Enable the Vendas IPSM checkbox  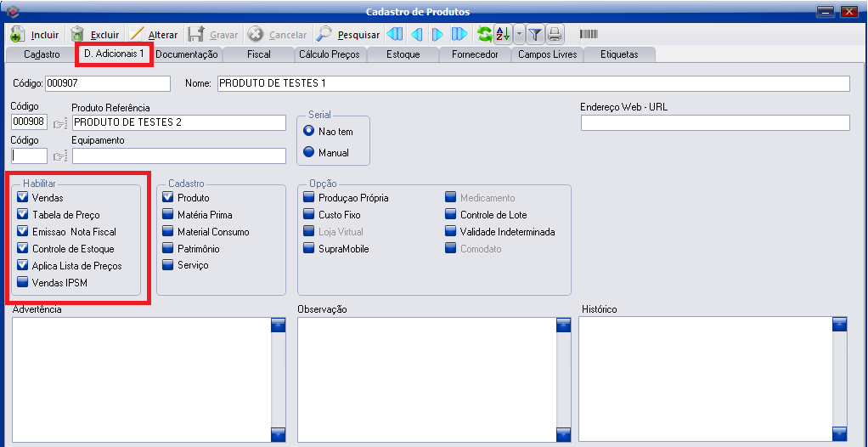coord(22,282)
